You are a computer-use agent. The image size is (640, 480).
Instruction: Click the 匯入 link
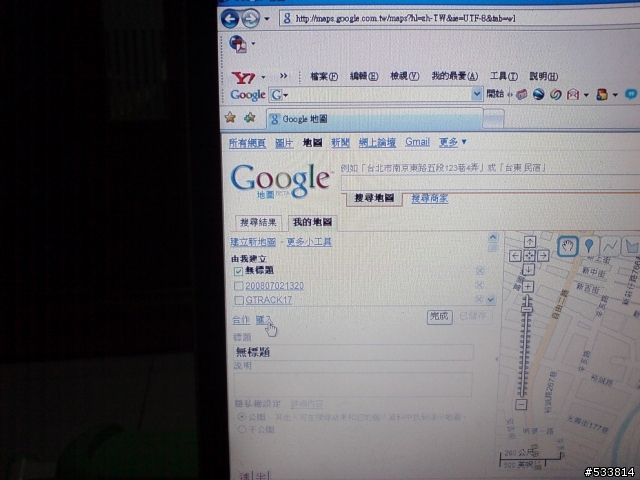tap(264, 320)
